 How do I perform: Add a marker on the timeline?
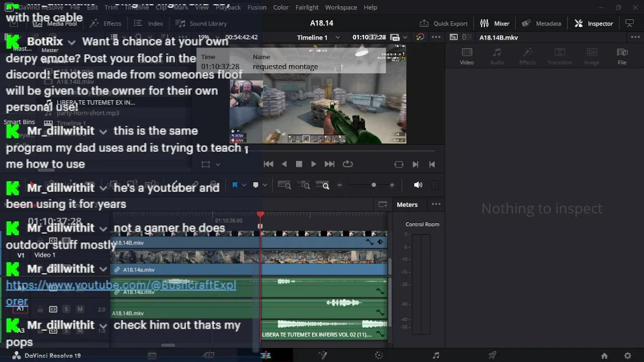click(256, 185)
